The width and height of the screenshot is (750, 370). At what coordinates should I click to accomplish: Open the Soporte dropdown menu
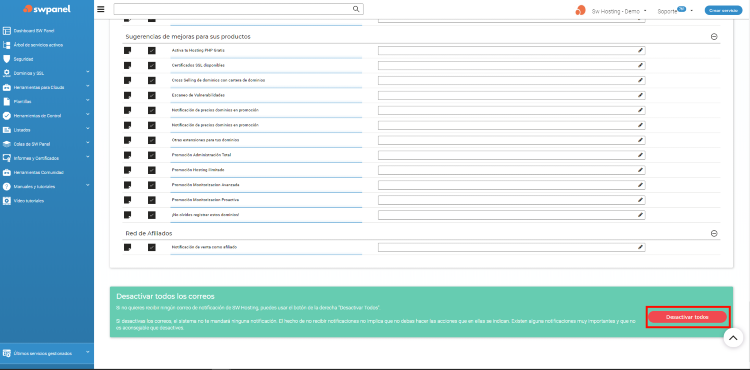675,11
